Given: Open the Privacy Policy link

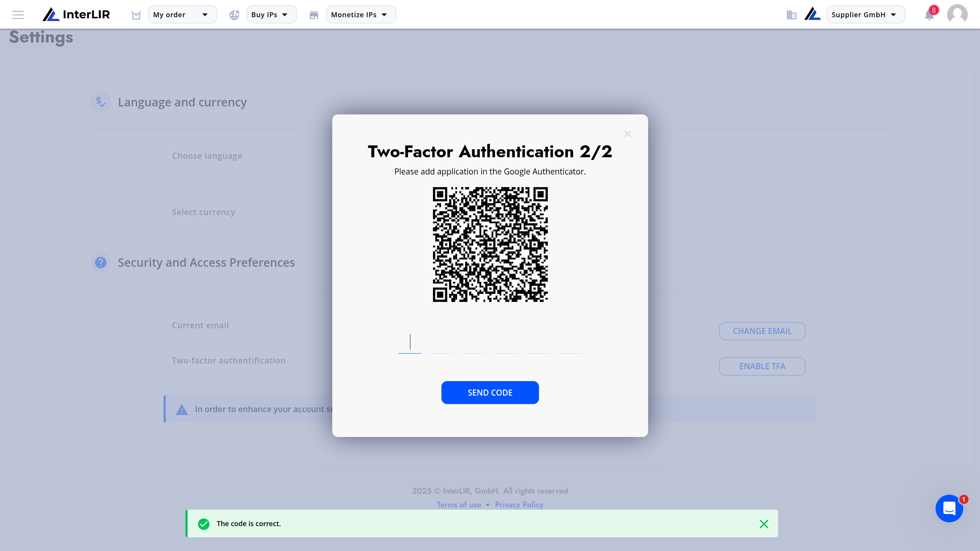Looking at the screenshot, I should tap(519, 505).
